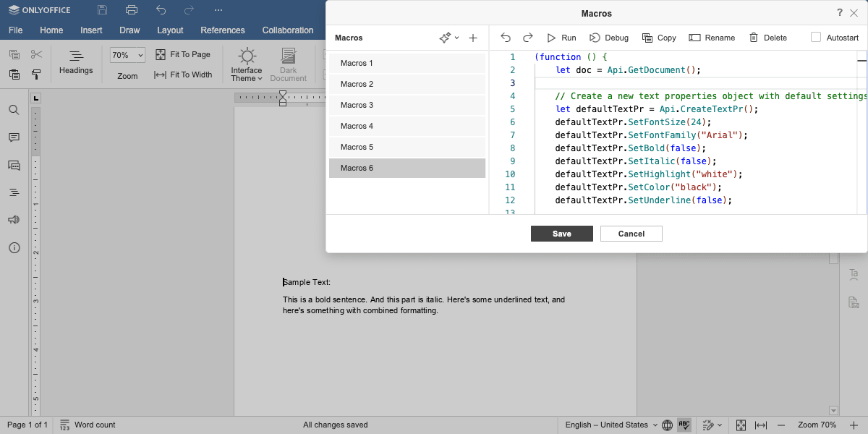Click the Paste clipboard icon
The height and width of the screenshot is (434, 868).
14,74
